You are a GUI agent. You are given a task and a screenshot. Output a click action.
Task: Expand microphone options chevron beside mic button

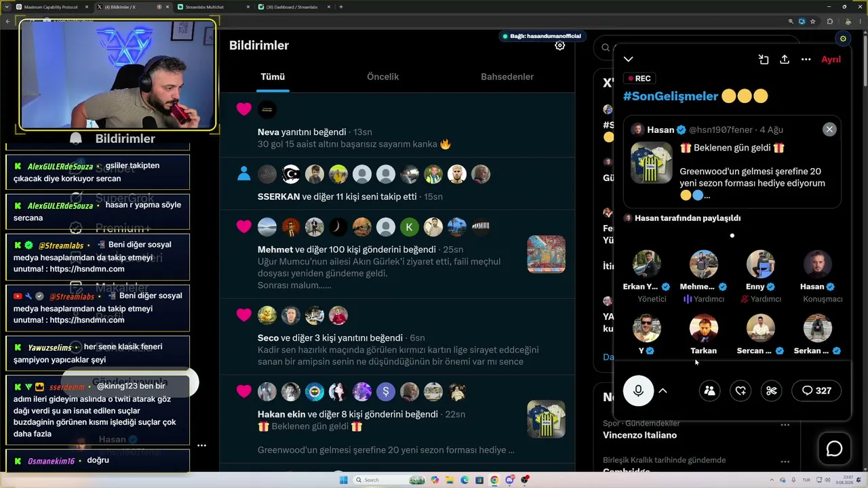(663, 390)
